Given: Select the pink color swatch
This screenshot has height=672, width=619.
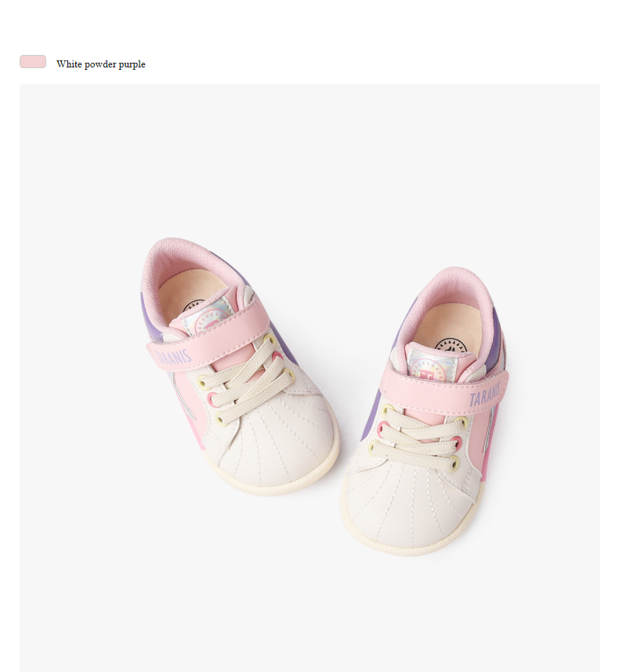Looking at the screenshot, I should [x=33, y=62].
